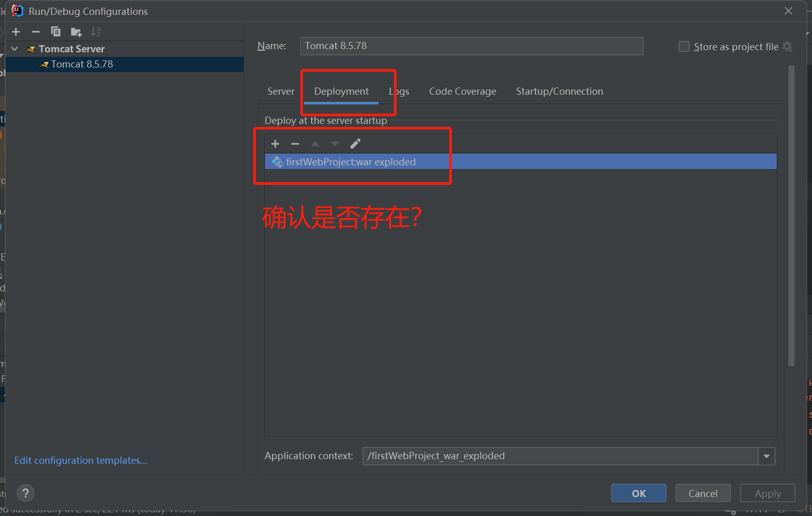The width and height of the screenshot is (812, 516).
Task: Open Store as project file gear settings
Action: tap(787, 47)
